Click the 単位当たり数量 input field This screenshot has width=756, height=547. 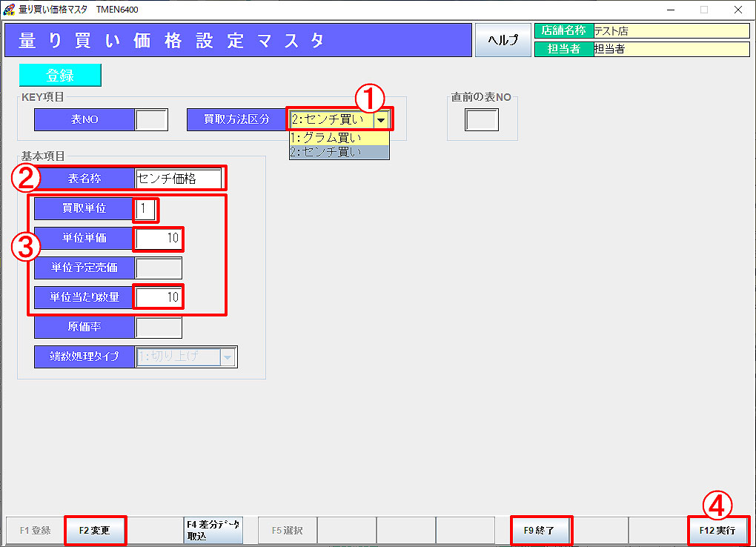[159, 298]
